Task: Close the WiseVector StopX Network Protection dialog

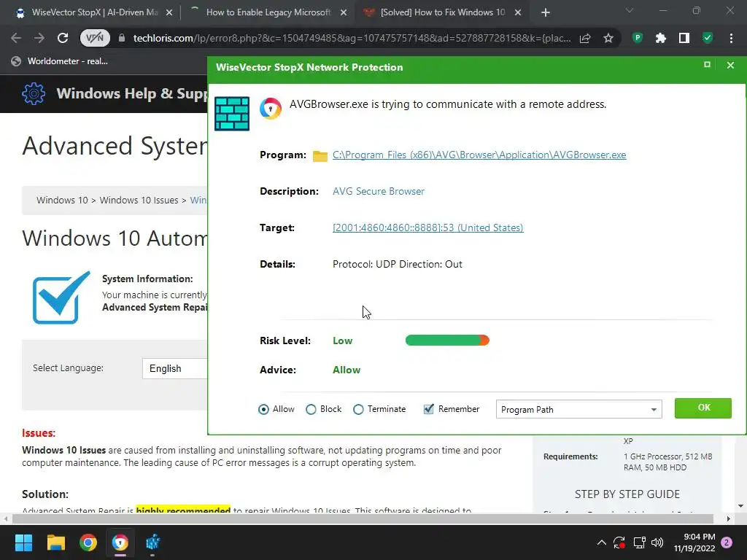Action: pos(730,65)
